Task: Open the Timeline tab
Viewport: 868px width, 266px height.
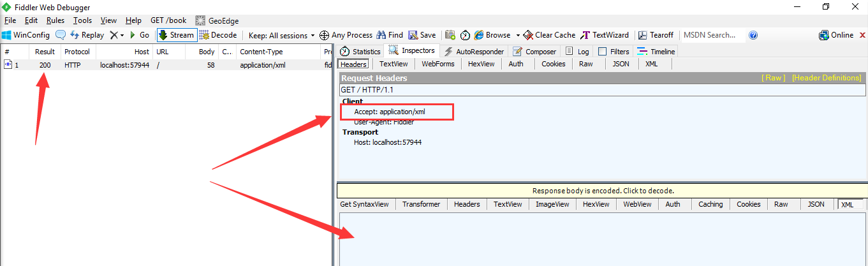Action: [656, 51]
